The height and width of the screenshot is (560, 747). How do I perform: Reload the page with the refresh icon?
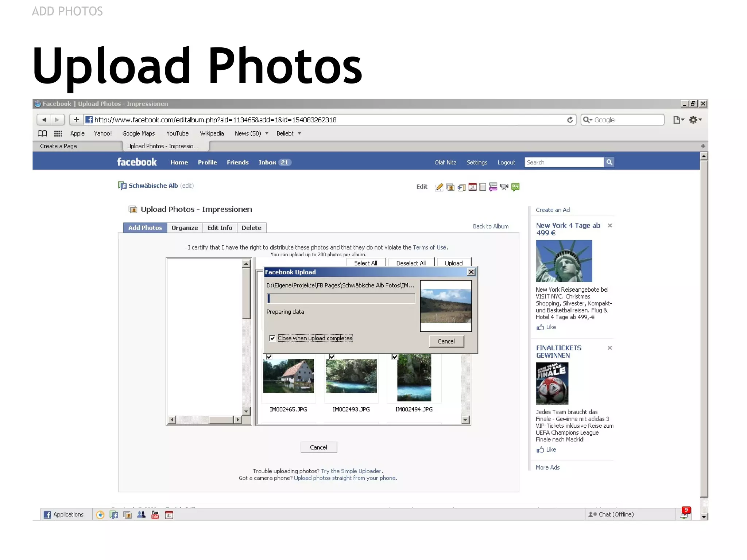(x=570, y=120)
